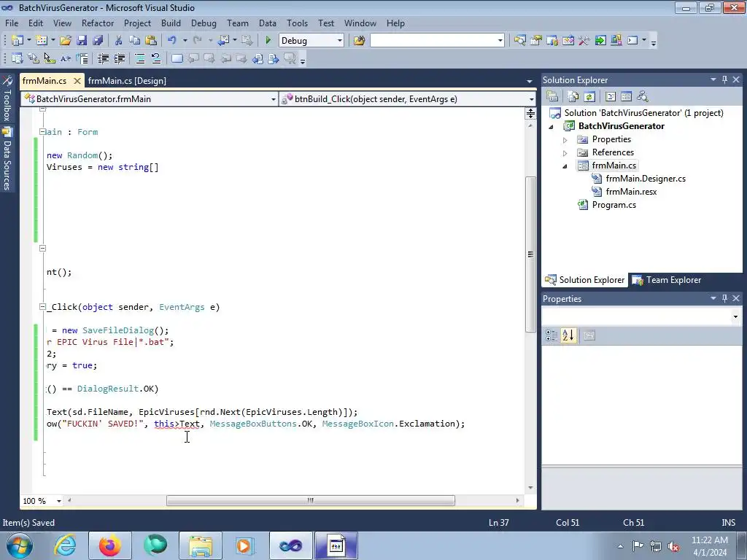Click the Save All icon
Image resolution: width=747 pixels, height=560 pixels.
tap(98, 41)
